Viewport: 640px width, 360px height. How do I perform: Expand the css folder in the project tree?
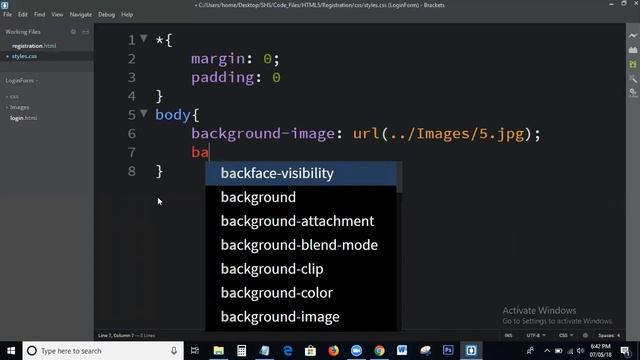(x=12, y=97)
